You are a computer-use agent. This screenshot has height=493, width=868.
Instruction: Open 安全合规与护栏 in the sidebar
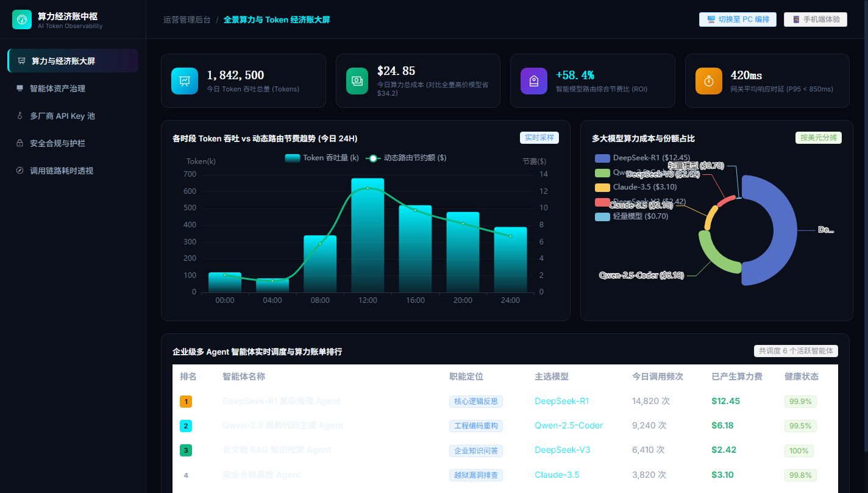(73, 143)
